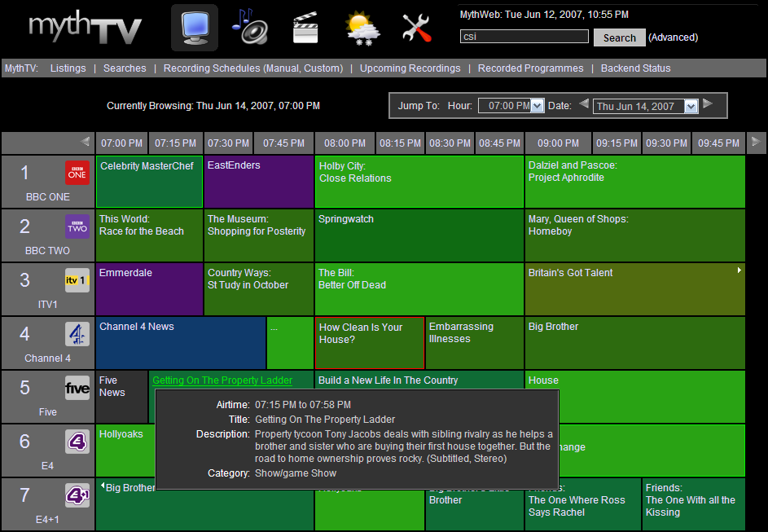Jump to the 08:30 PM time header
768x532 pixels.
[450, 143]
